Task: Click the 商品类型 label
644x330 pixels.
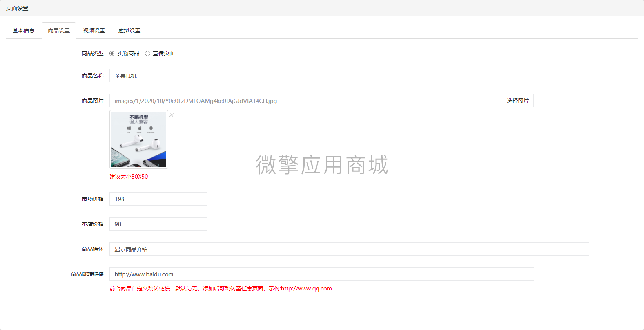Action: pos(93,53)
